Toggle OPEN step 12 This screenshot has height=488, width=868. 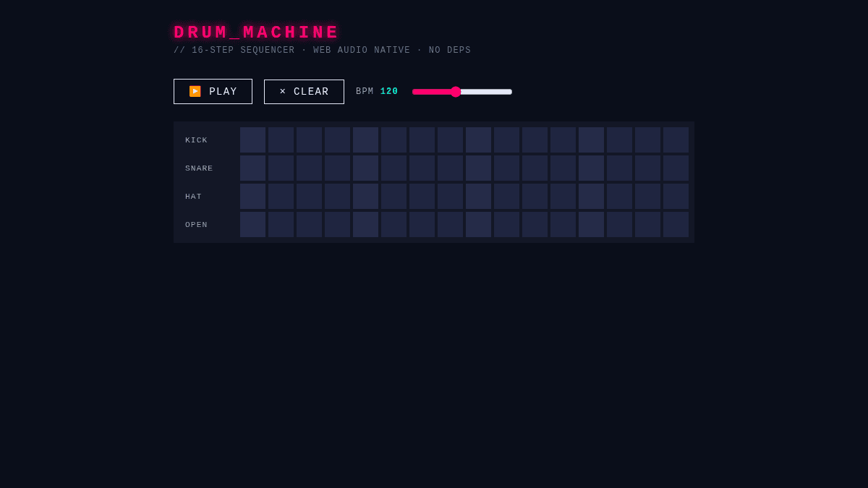[563, 224]
